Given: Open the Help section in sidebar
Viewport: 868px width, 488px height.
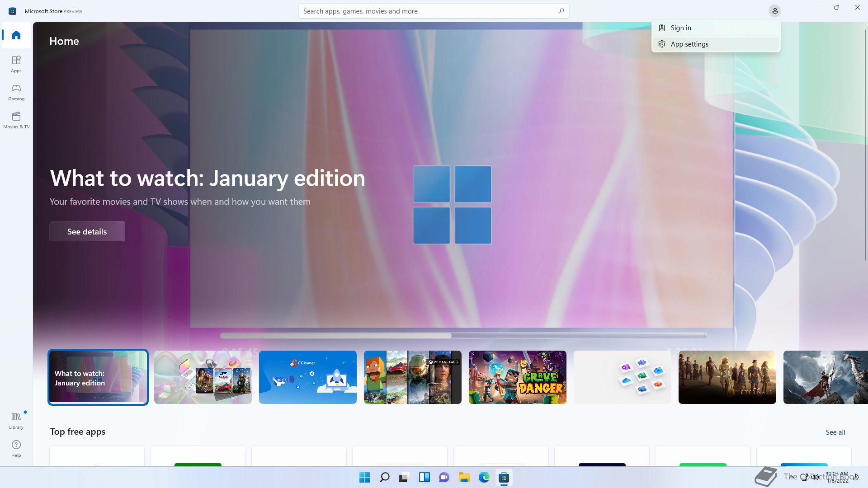Looking at the screenshot, I should (x=16, y=448).
